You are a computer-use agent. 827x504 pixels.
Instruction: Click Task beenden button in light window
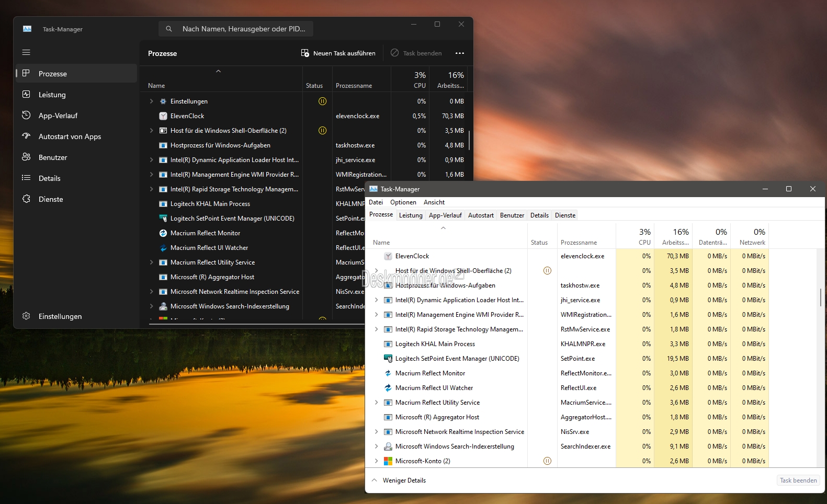click(x=798, y=480)
